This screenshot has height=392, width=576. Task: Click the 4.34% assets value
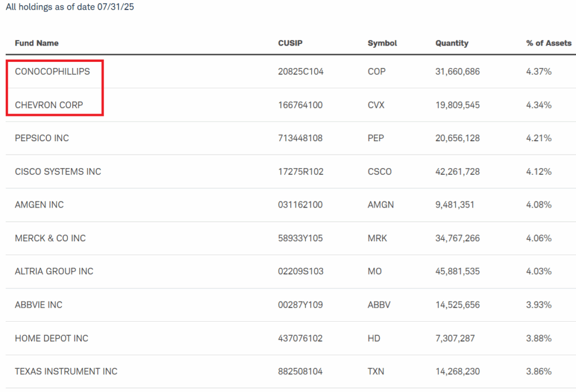539,105
